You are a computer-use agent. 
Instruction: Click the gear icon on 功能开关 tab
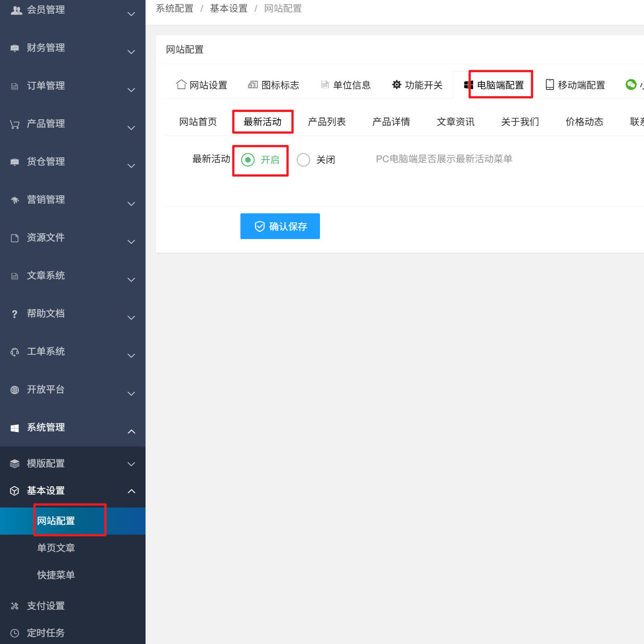(x=396, y=85)
